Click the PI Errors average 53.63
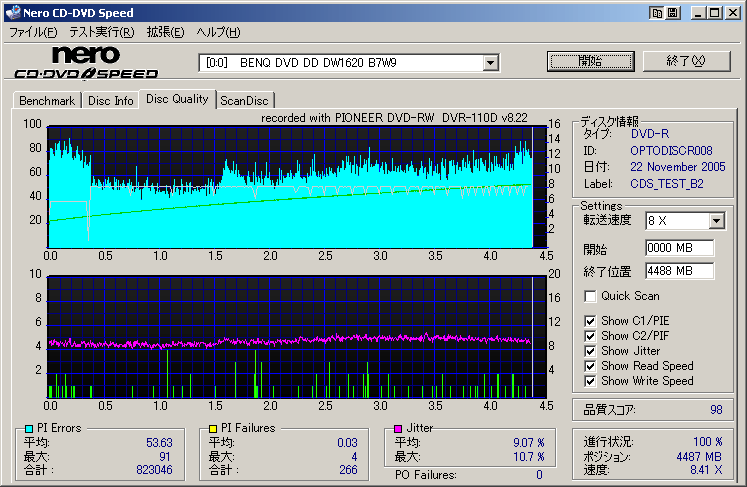 [159, 443]
